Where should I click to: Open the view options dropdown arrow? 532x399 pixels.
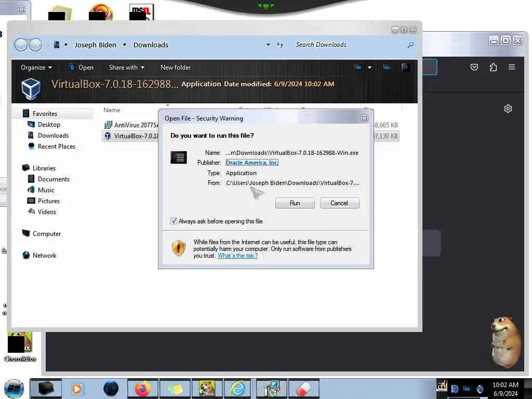(x=369, y=68)
